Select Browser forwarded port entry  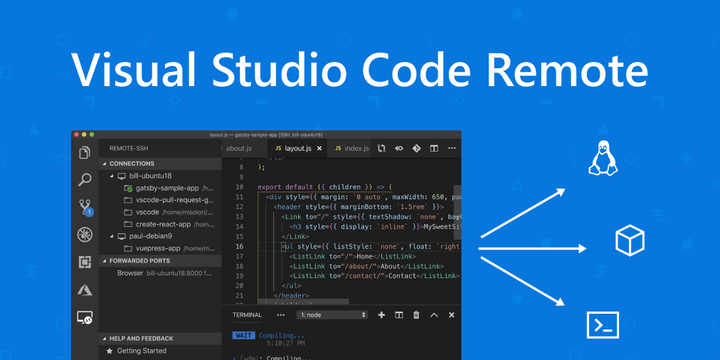[x=160, y=273]
